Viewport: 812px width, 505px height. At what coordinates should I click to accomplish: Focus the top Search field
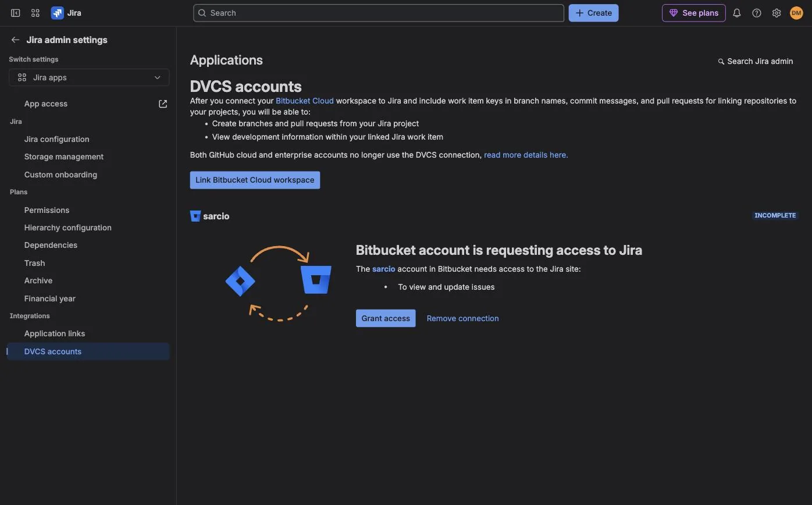coord(379,13)
